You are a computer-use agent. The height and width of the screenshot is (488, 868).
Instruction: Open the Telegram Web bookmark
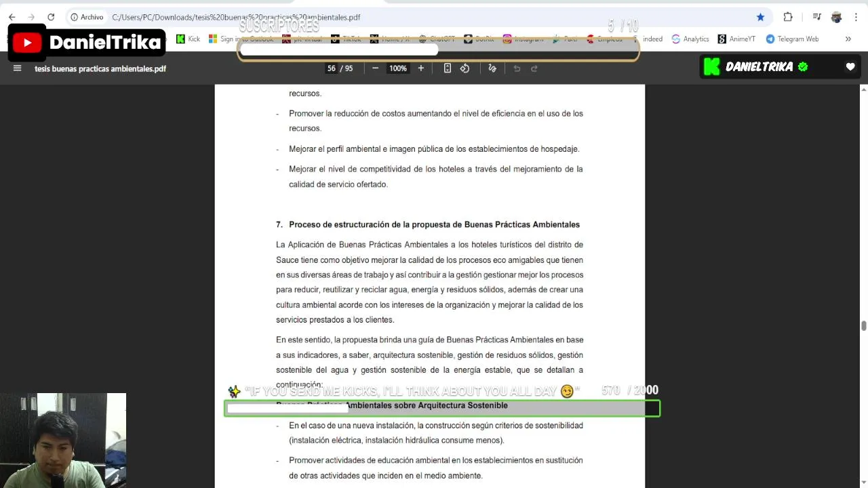click(792, 39)
